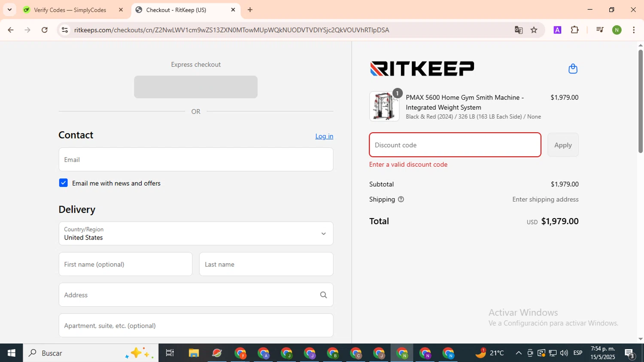Uncheck Email me with news and offers

click(x=63, y=183)
